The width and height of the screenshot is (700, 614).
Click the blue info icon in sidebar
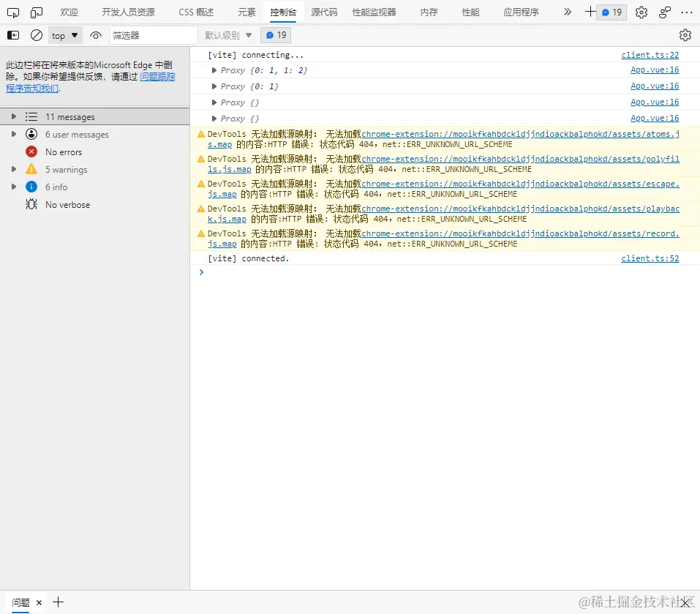click(31, 187)
